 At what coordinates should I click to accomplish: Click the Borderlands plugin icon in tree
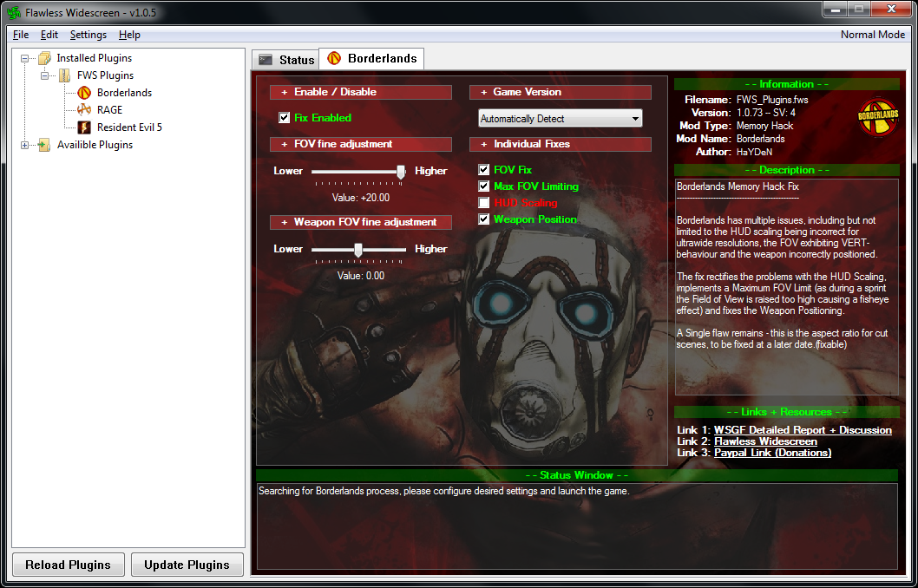[84, 93]
